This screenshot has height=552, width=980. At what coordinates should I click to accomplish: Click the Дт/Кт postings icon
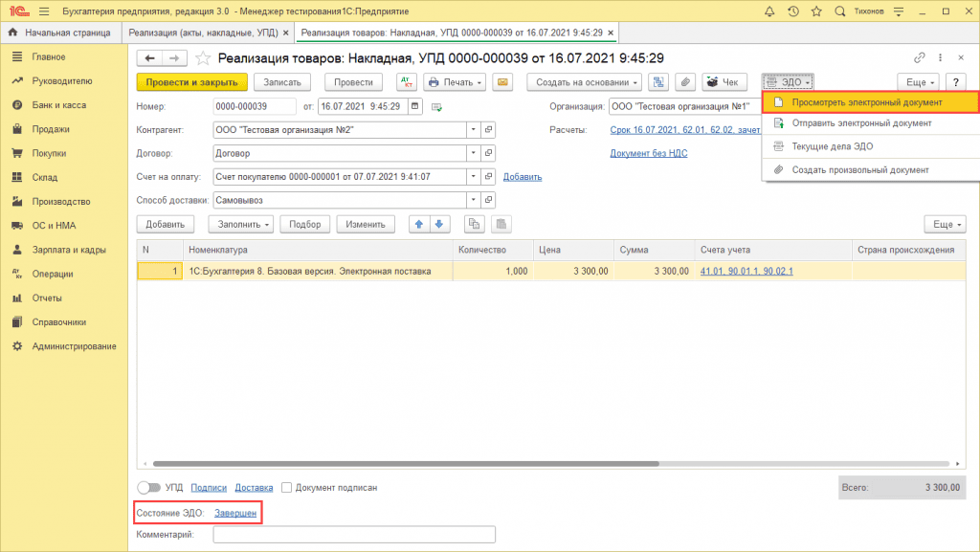(x=407, y=82)
